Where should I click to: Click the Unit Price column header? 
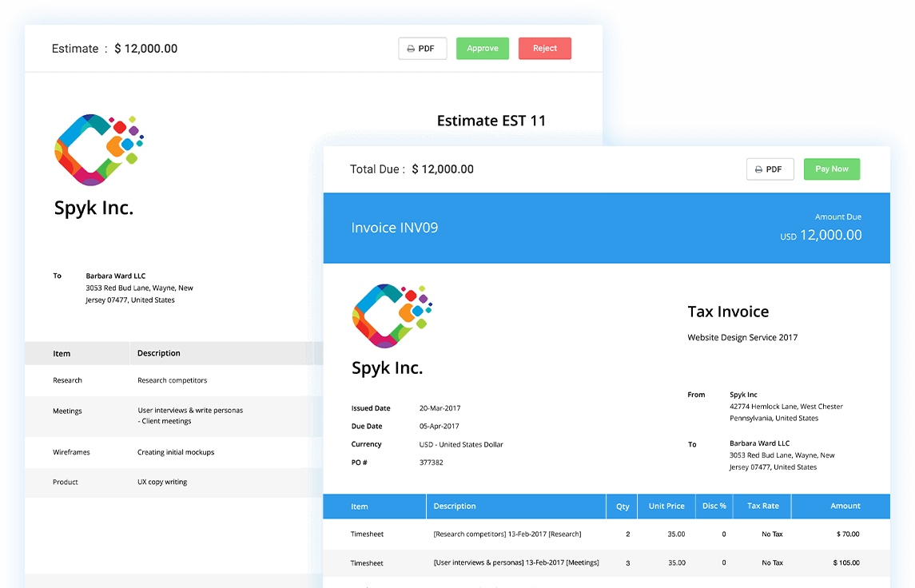(666, 507)
